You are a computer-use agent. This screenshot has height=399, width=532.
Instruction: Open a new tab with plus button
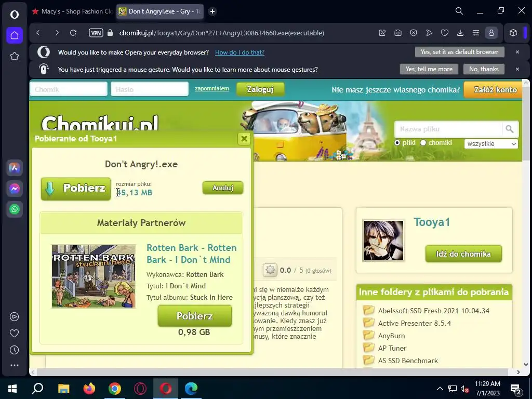(212, 11)
